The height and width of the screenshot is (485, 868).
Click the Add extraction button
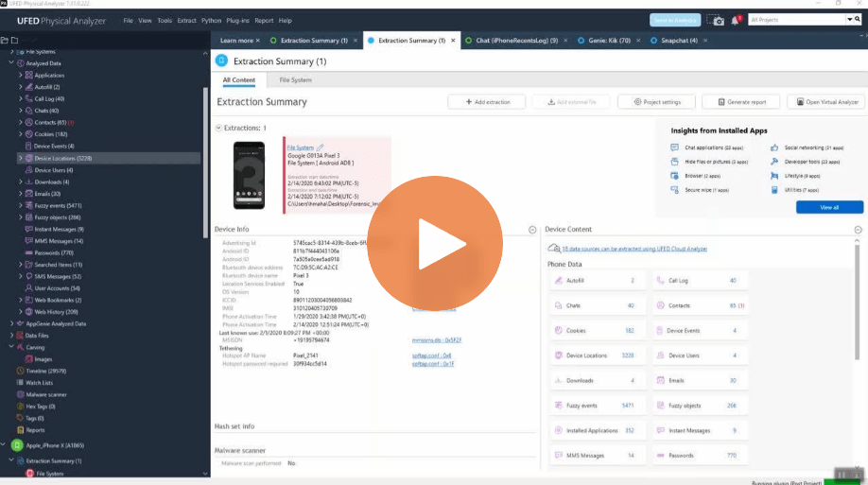tap(487, 102)
